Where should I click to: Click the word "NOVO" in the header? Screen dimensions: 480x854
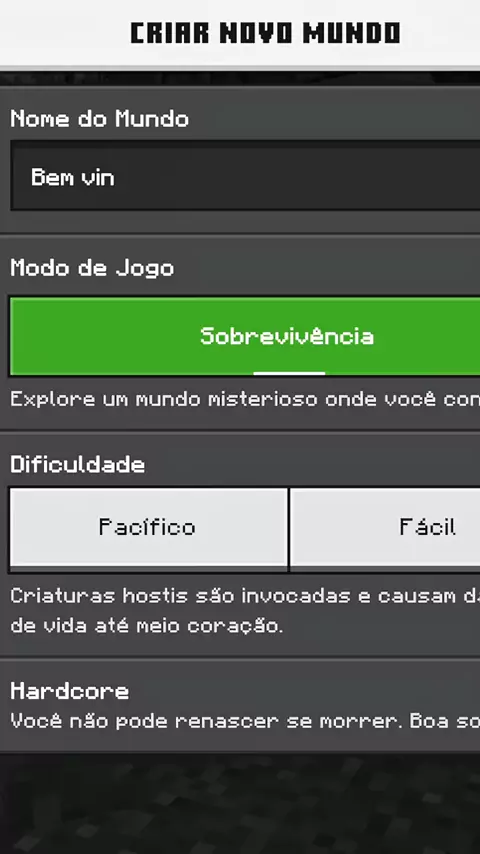(x=256, y=33)
